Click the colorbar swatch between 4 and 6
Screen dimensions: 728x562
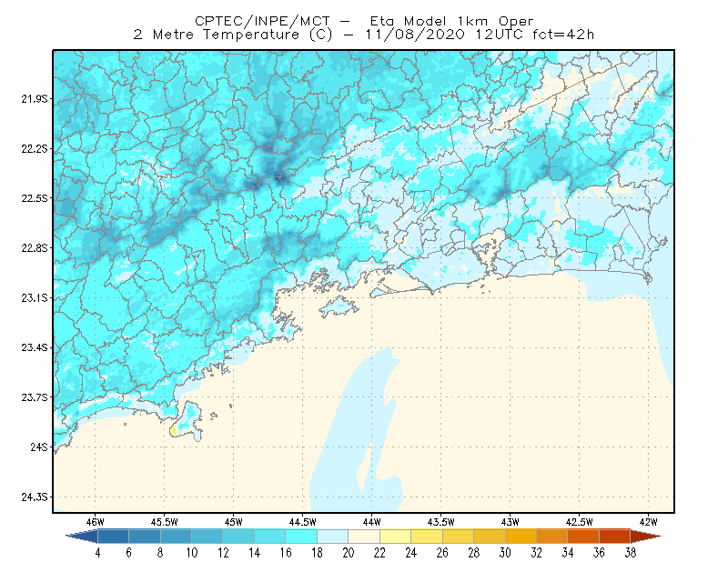tap(113, 537)
